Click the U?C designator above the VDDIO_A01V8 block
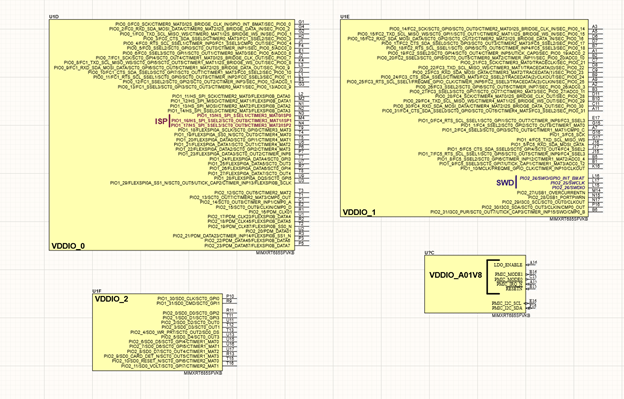The image size is (624, 399). (x=429, y=253)
